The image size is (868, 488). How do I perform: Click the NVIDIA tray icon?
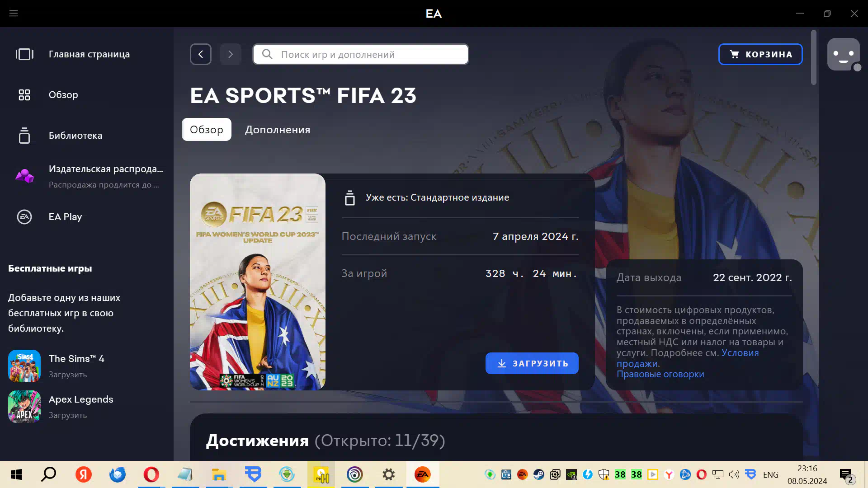point(571,474)
